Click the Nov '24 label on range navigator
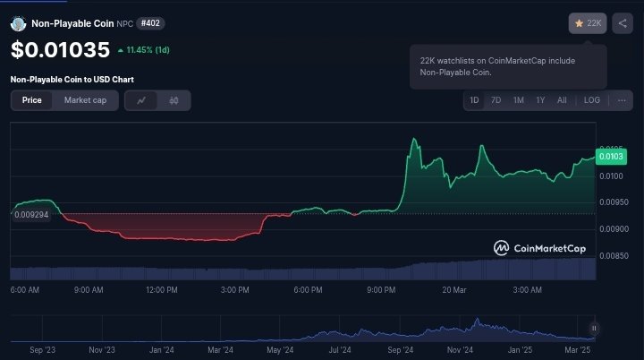This screenshot has width=644, height=360. tap(460, 350)
